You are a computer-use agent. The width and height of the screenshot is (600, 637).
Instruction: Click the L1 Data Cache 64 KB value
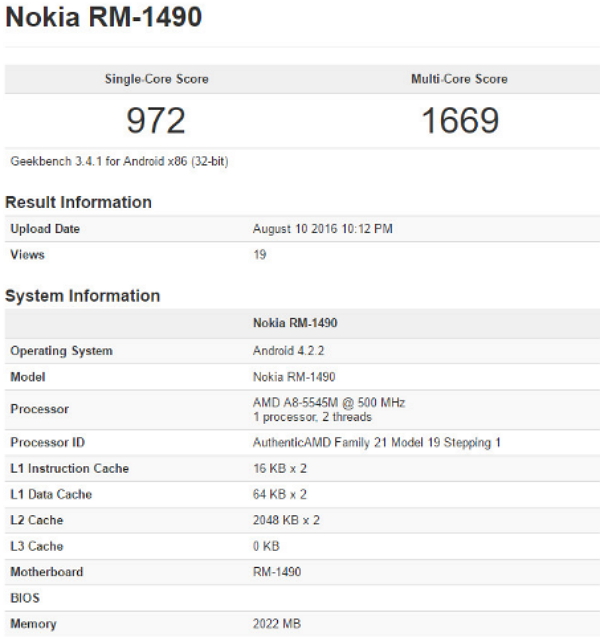point(278,494)
